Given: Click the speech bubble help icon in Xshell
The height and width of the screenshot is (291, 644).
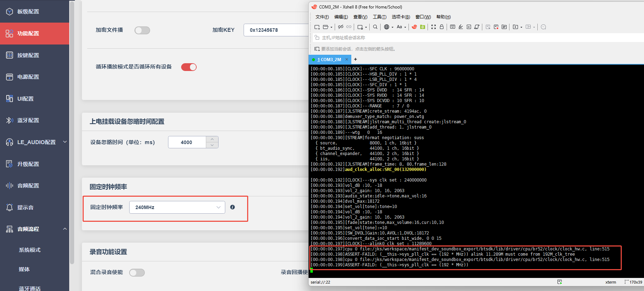Looking at the screenshot, I should coord(543,27).
